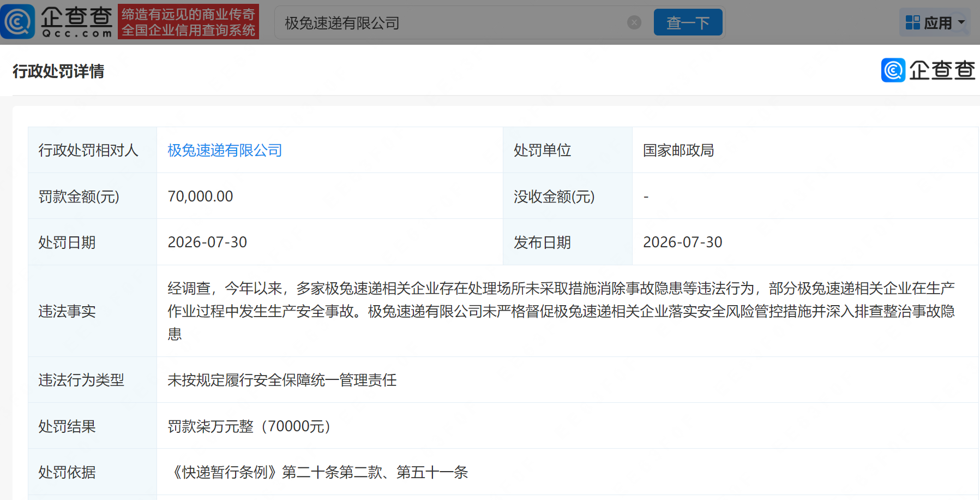Open the 极兔速递有限公司 company link

click(x=225, y=150)
